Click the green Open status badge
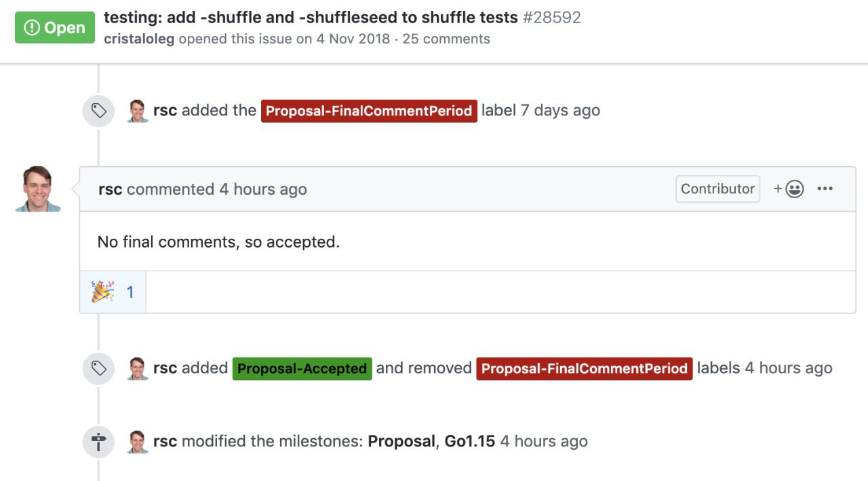Viewport: 868px width, 481px height. [x=55, y=28]
